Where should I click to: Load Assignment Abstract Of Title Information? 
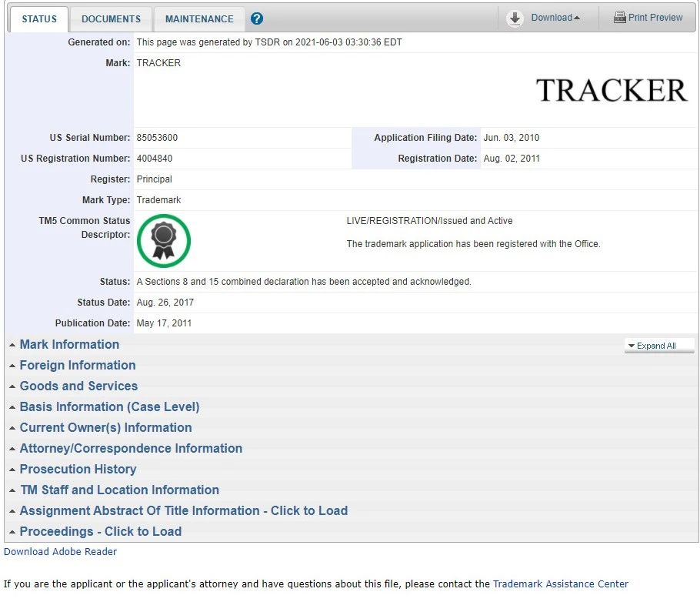(183, 510)
